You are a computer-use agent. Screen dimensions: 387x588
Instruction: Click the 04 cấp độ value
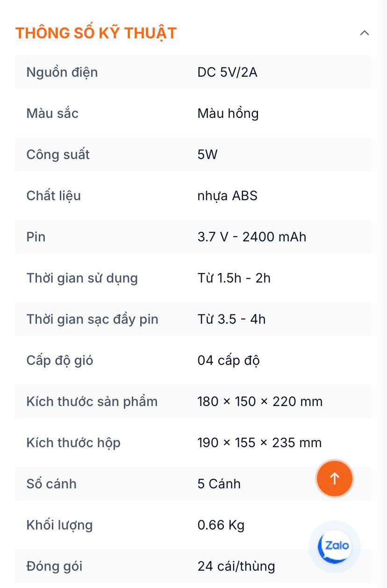(x=229, y=360)
